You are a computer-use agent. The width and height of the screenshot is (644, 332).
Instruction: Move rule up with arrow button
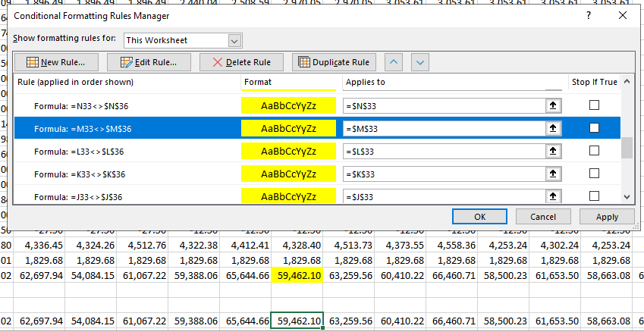(x=394, y=62)
